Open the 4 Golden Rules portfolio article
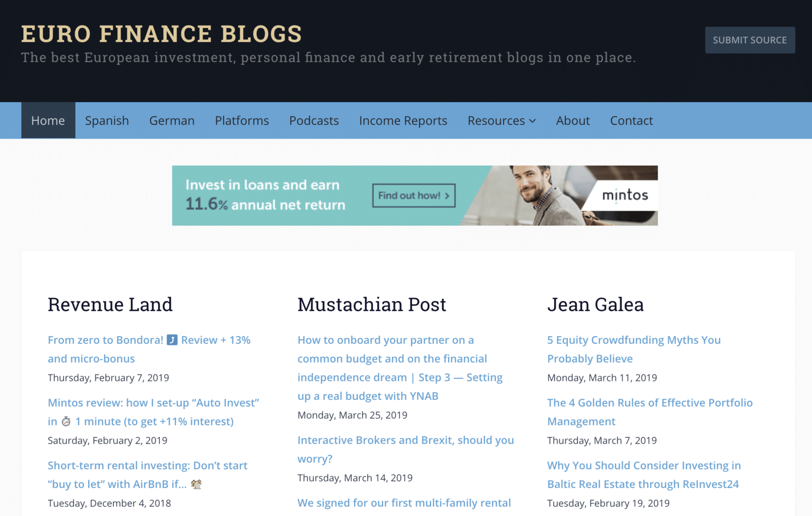The width and height of the screenshot is (812, 516). (x=650, y=403)
